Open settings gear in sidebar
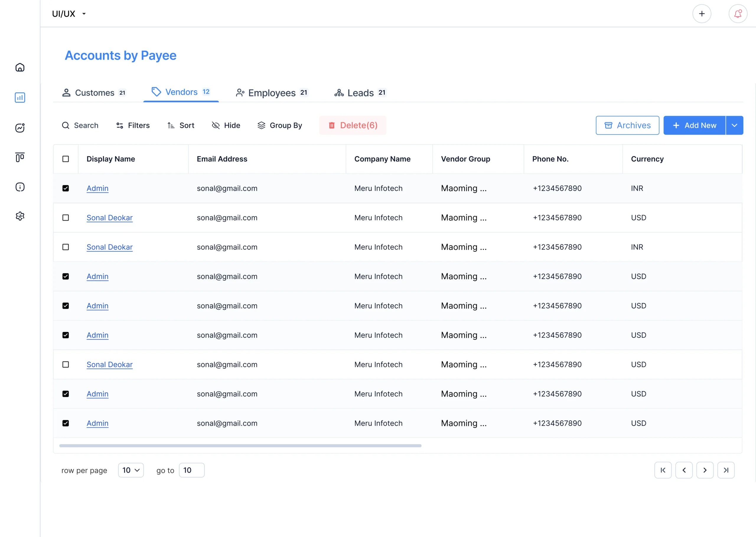Screen dimensions: 756x537 click(20, 216)
